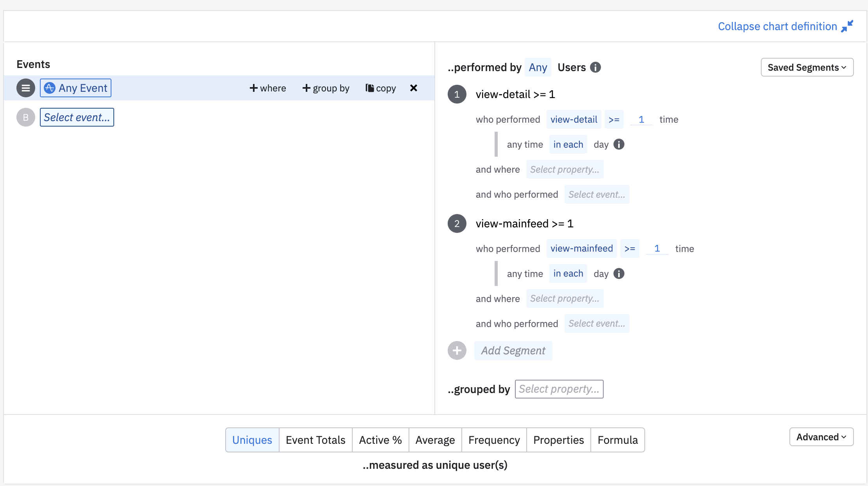The width and height of the screenshot is (868, 486).
Task: Click the drag handle icon beside Any Event
Action: click(x=26, y=88)
